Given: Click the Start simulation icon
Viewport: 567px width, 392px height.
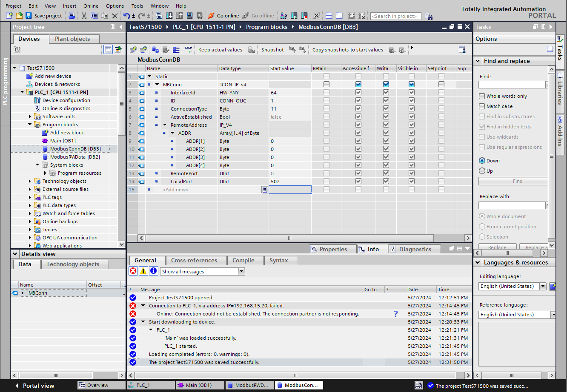Looking at the screenshot, I should (189, 16).
